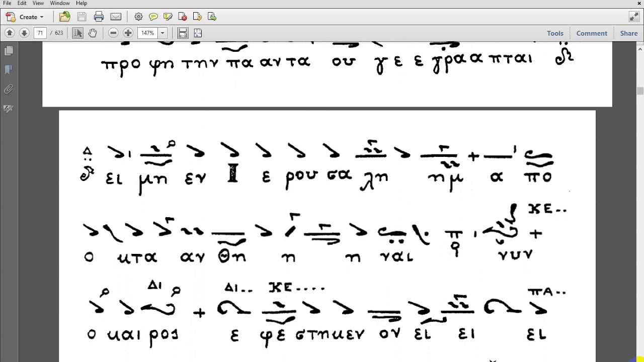
Task: Open the Edit menu
Action: (22, 3)
